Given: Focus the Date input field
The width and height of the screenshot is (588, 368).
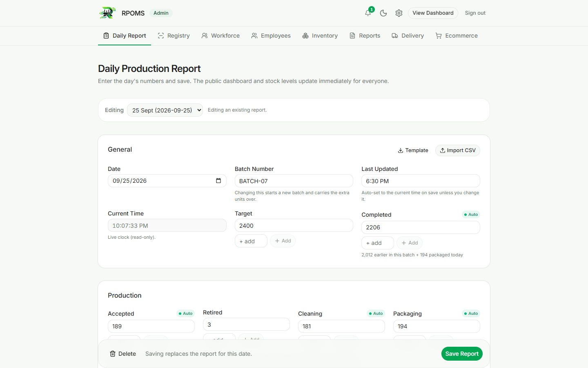Looking at the screenshot, I should tap(167, 181).
